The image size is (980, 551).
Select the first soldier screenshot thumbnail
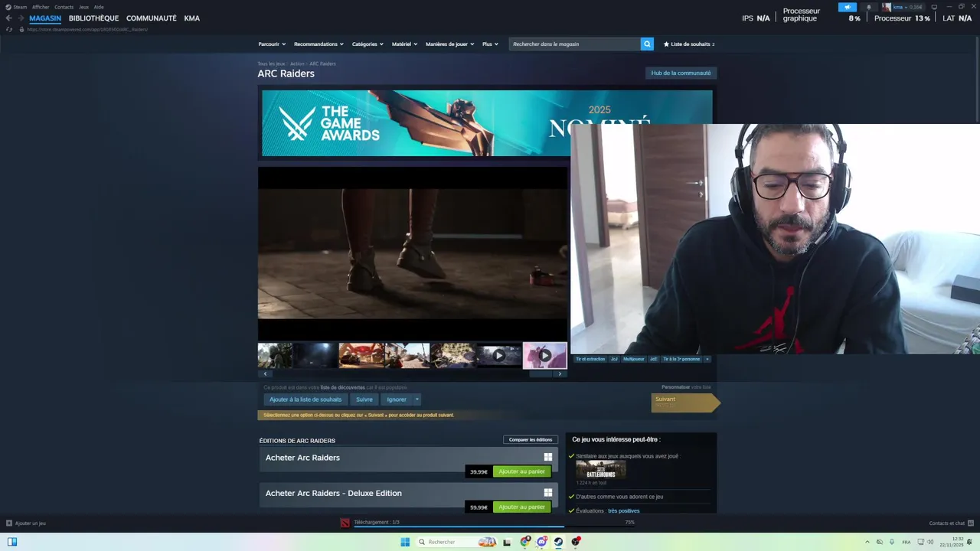pos(275,356)
